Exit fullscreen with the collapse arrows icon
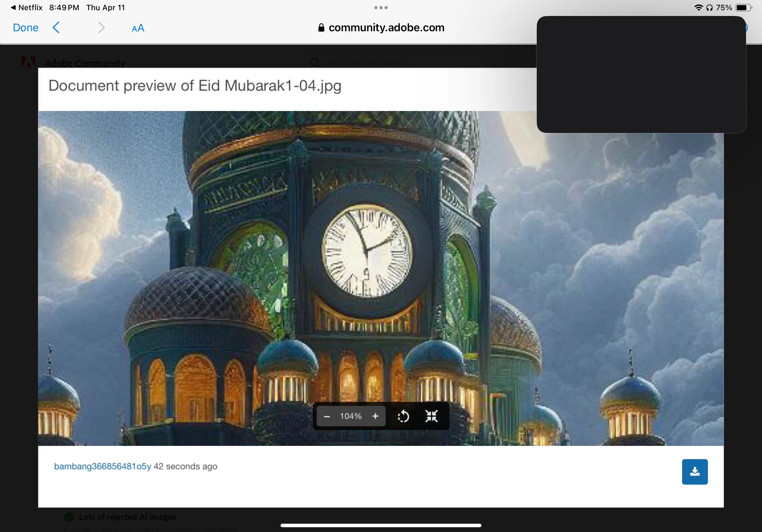762x532 pixels. click(431, 416)
